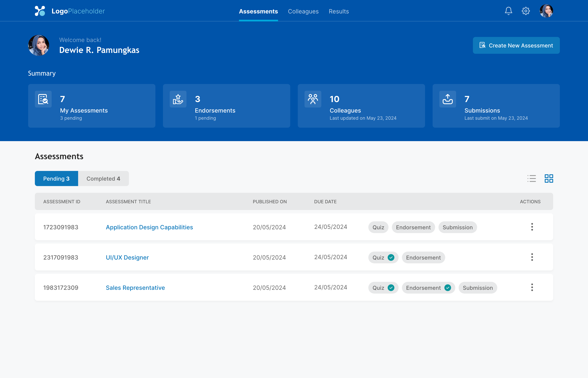Switch to grid view layout

pos(549,178)
